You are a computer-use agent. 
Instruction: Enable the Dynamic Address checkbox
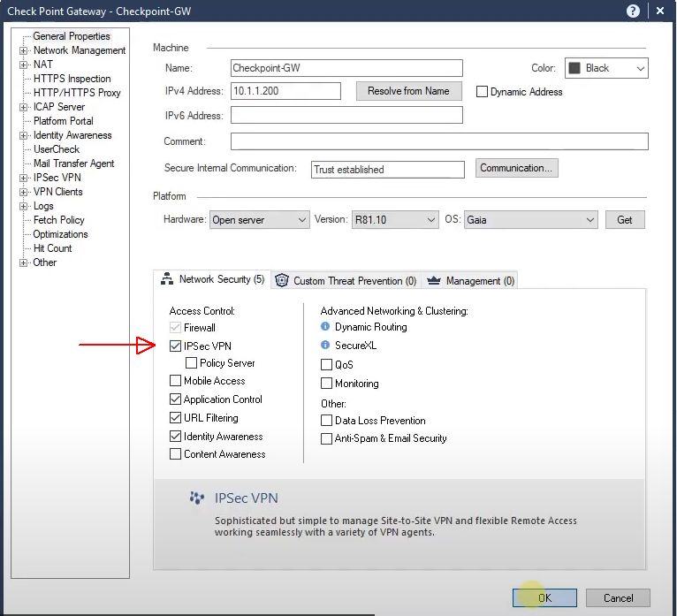482,92
